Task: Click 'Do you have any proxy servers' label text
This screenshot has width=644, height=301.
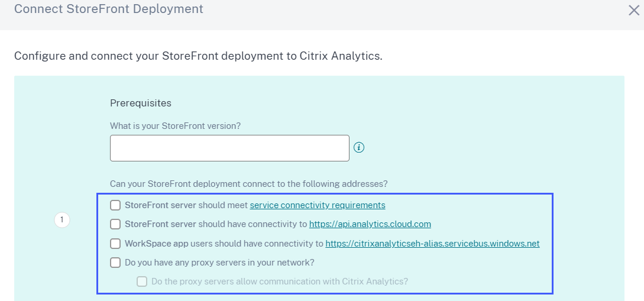Action: pos(219,262)
